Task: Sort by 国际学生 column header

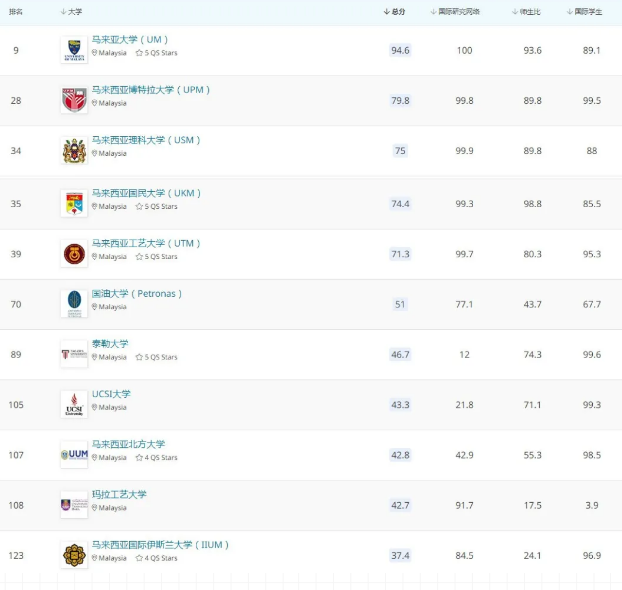Action: click(584, 12)
